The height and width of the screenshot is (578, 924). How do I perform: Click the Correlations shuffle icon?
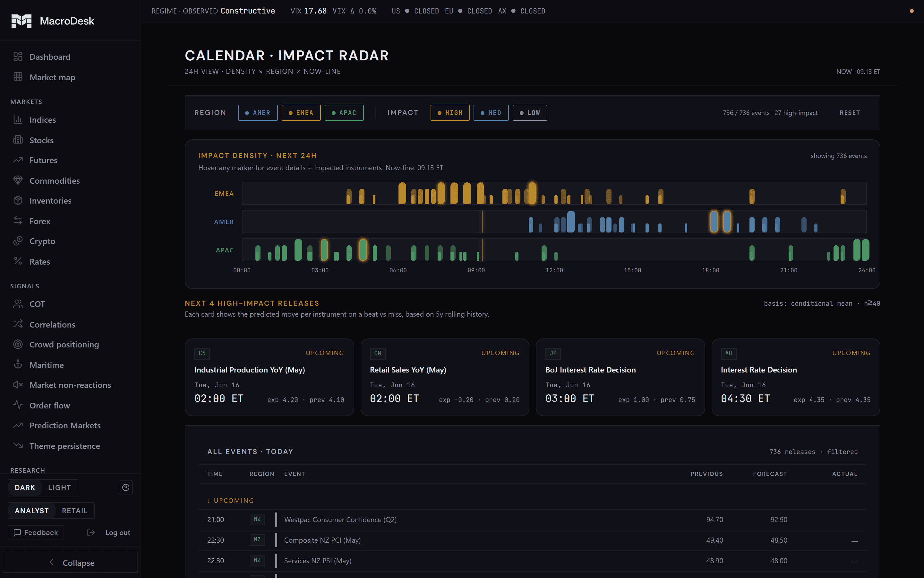pyautogui.click(x=18, y=324)
